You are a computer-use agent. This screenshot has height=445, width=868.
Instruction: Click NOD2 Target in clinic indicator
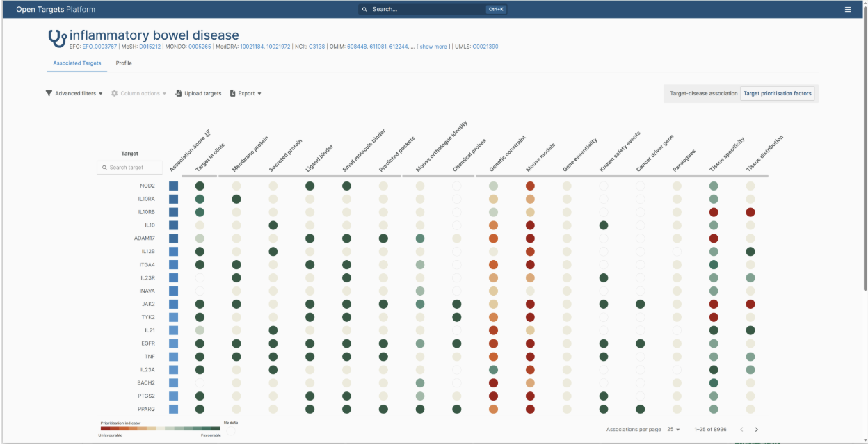(200, 186)
